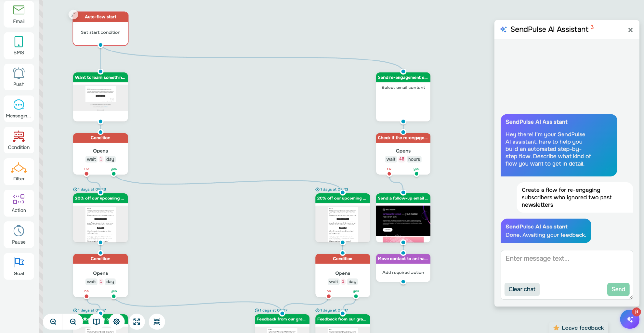Select the SMS element in the sidebar
This screenshot has width=644, height=333.
18,45
